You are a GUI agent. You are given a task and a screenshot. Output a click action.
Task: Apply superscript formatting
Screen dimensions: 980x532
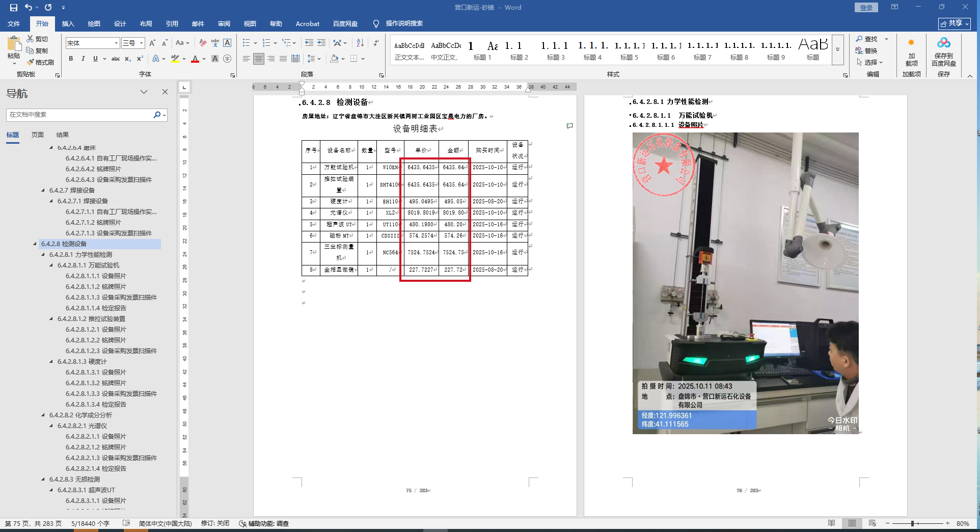[140, 59]
